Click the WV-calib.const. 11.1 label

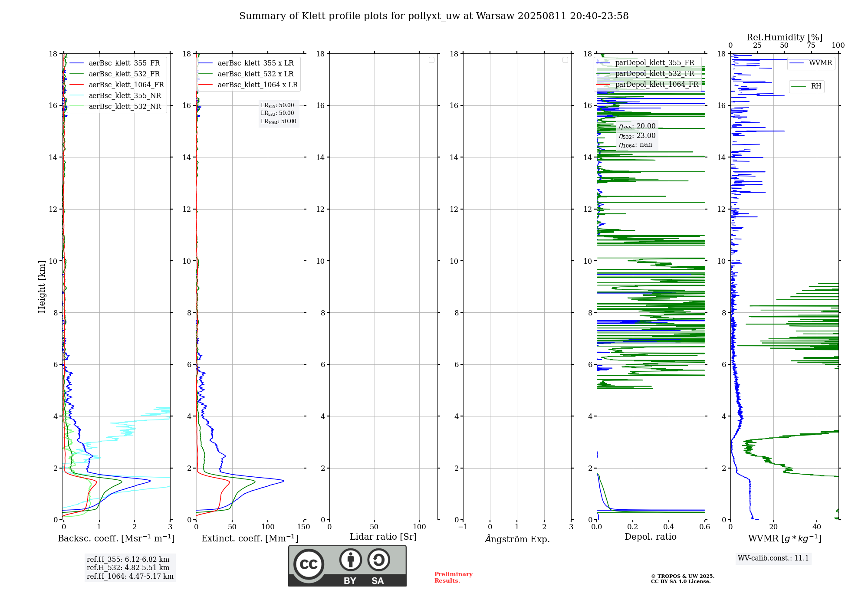773,558
